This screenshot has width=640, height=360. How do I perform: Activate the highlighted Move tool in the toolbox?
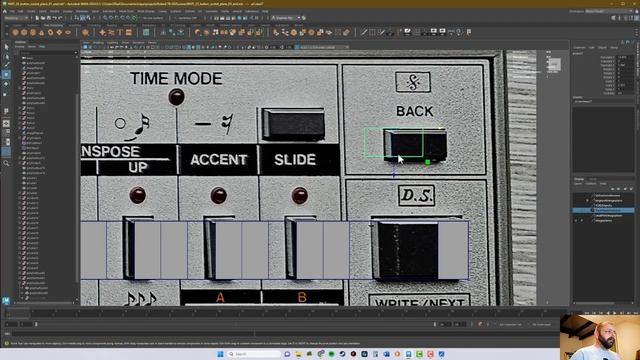pos(6,75)
